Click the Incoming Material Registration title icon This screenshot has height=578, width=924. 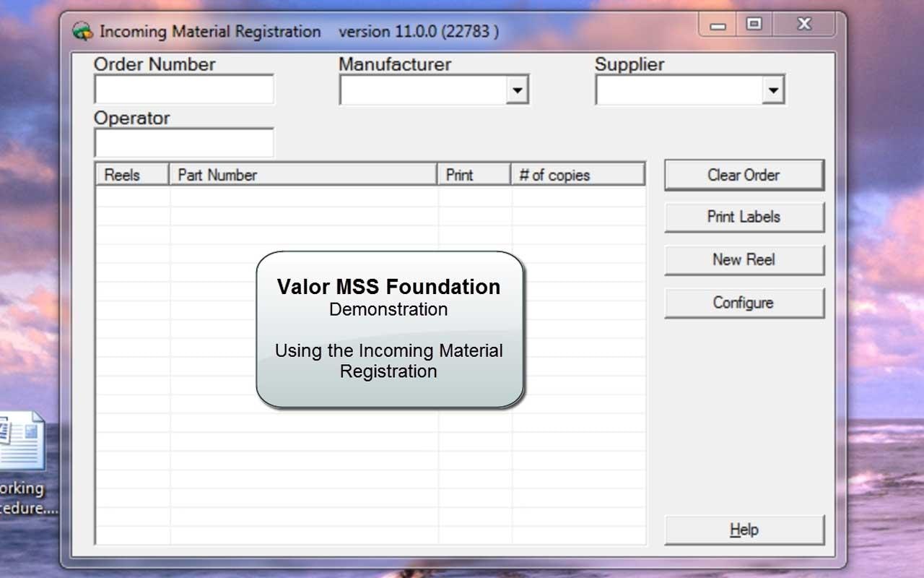pos(83,32)
